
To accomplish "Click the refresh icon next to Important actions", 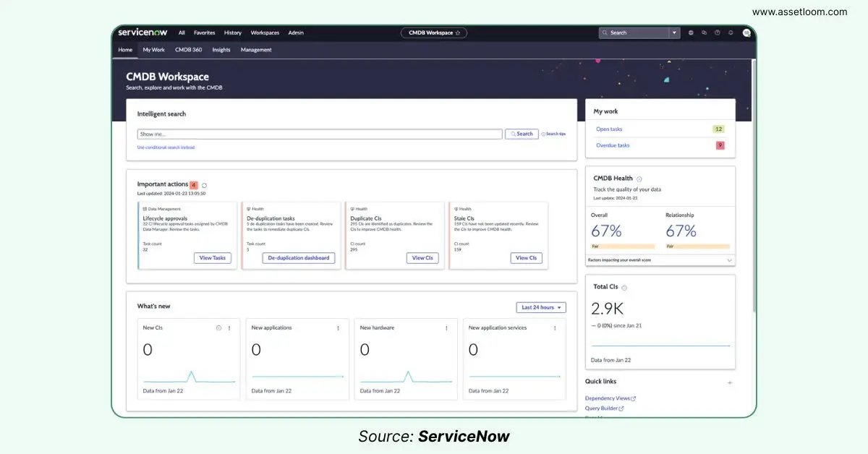I will pyautogui.click(x=204, y=184).
